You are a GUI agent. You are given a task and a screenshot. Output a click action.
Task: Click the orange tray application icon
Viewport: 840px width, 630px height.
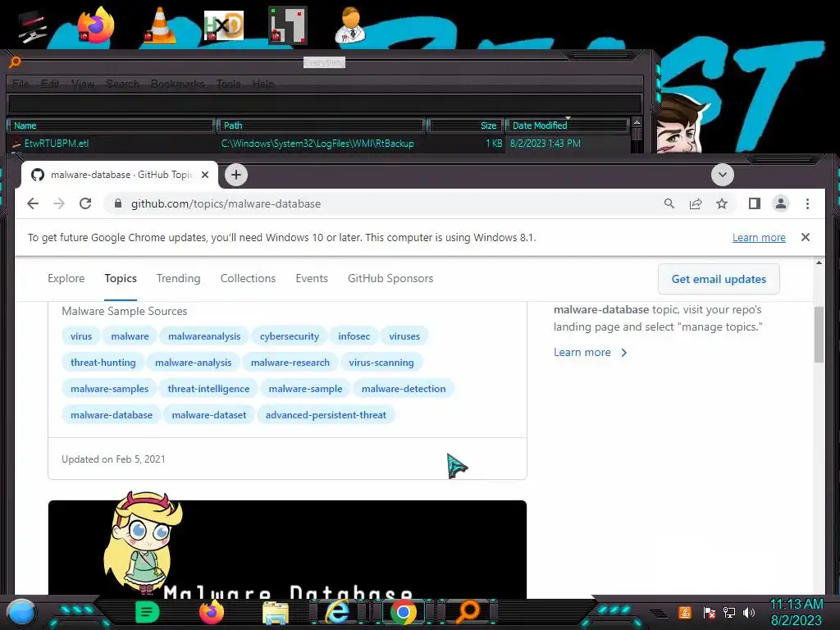click(685, 612)
